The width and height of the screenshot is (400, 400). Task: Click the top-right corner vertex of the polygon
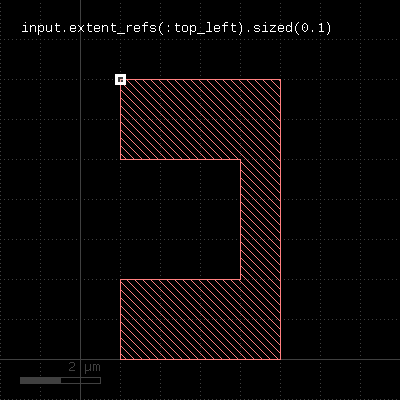(280, 80)
